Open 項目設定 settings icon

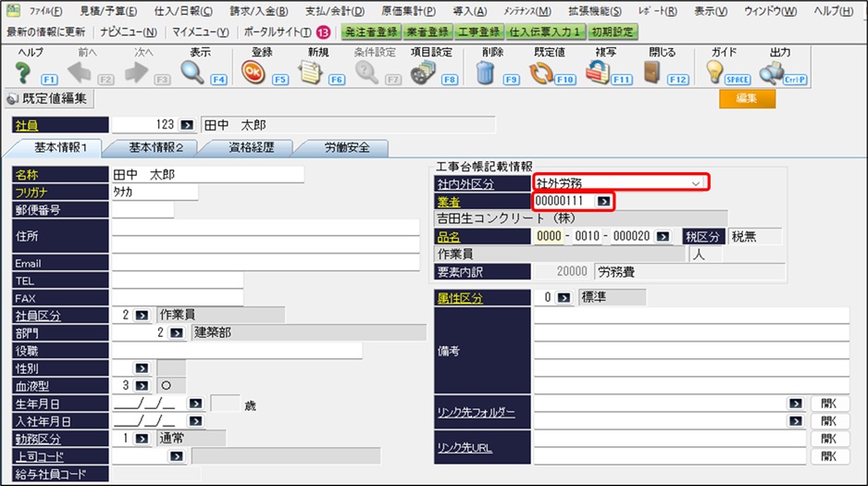[424, 72]
